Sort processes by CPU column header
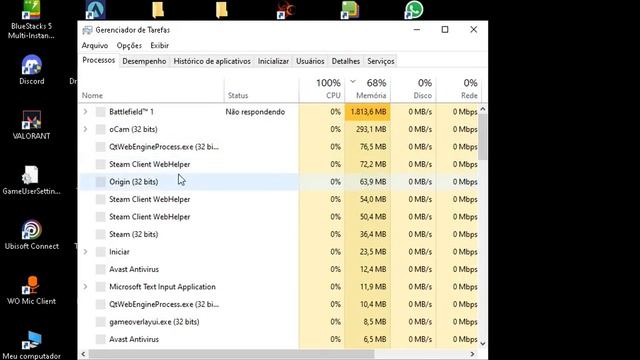640x360 pixels. click(322, 89)
